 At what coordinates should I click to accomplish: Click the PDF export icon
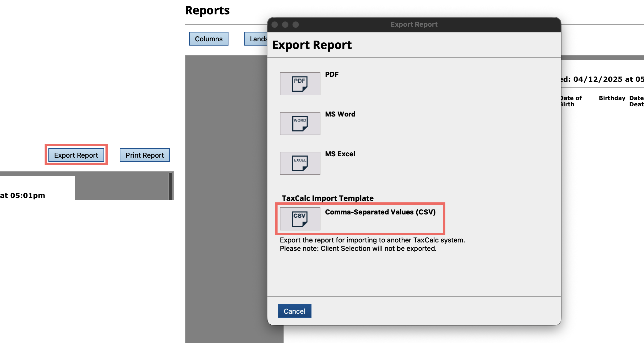(x=300, y=84)
